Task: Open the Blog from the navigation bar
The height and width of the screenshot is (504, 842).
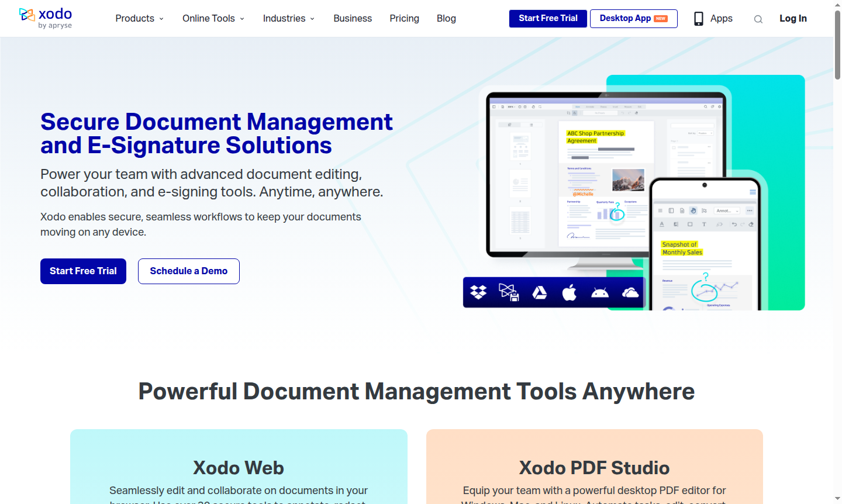Action: click(x=446, y=18)
